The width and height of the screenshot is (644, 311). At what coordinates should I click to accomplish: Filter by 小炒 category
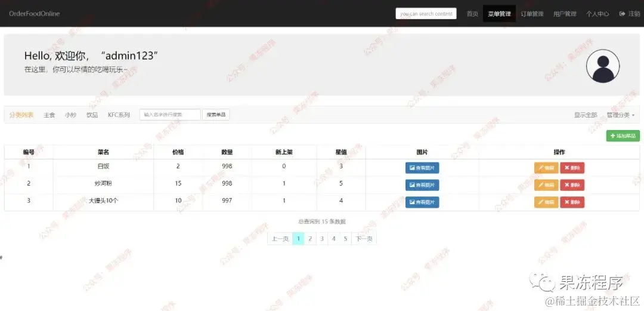(x=70, y=115)
